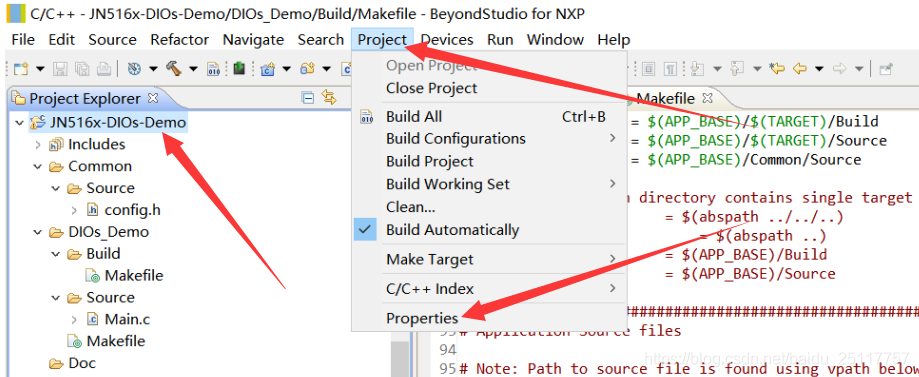
Task: Open Build Working Set submenu
Action: [489, 185]
